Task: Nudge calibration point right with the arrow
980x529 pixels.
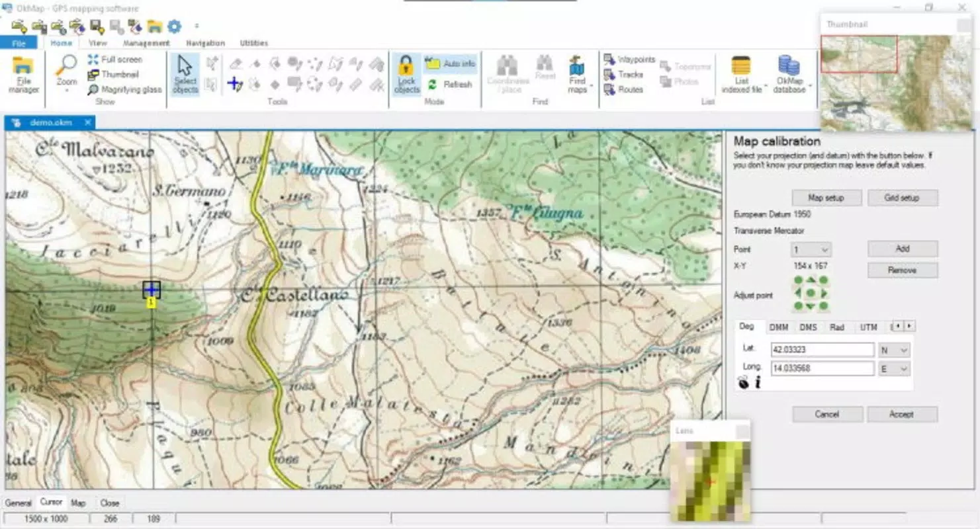Action: [824, 293]
